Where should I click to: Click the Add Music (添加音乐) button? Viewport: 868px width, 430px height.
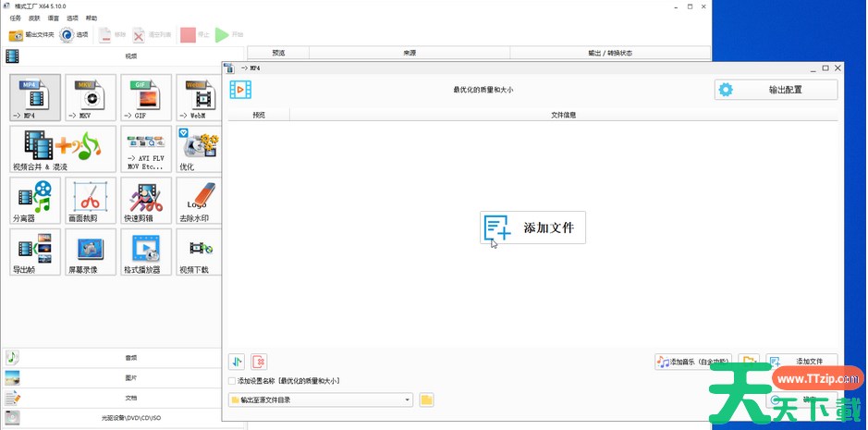click(x=693, y=362)
